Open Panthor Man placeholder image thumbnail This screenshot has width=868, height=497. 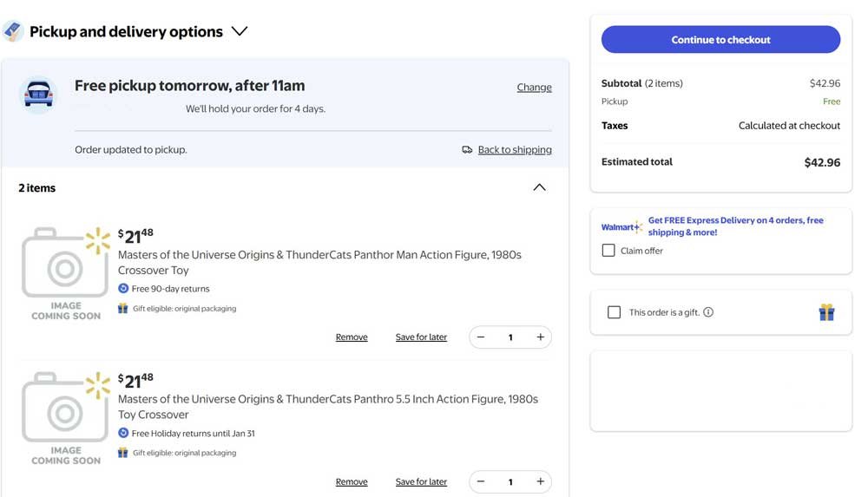click(66, 273)
